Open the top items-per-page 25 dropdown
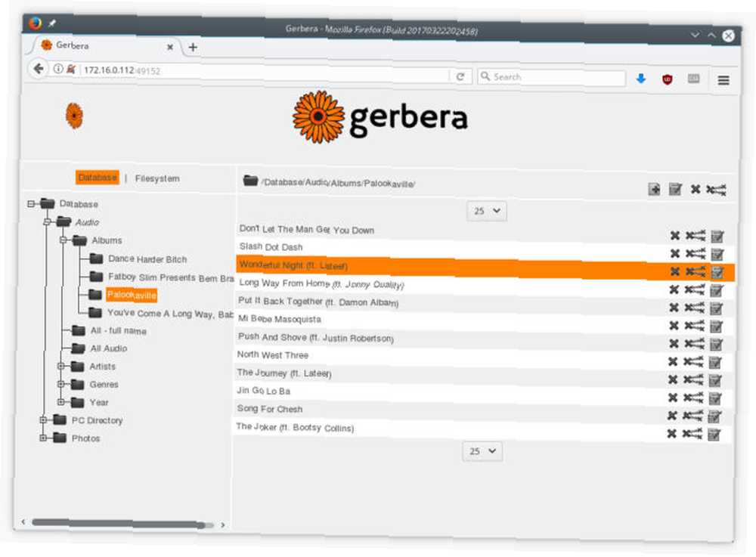This screenshot has width=756, height=557. tap(486, 211)
